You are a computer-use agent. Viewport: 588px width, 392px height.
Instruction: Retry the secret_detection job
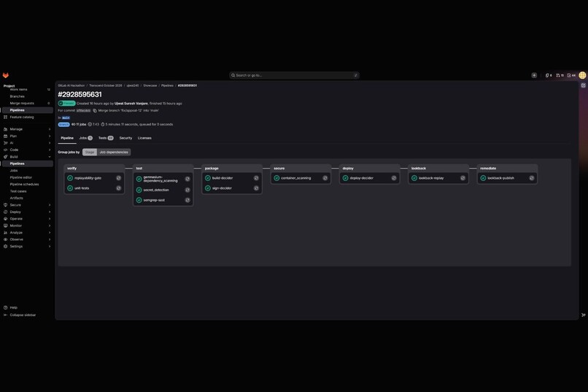pos(187,191)
